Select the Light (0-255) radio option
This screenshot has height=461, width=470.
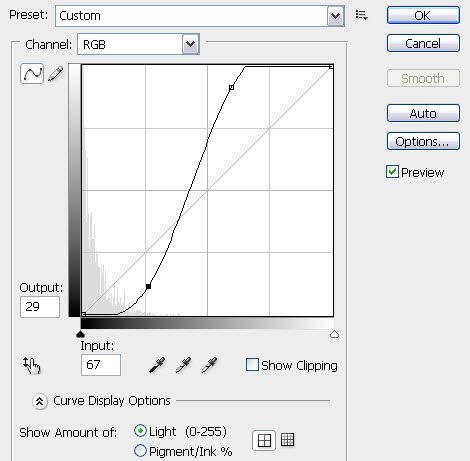(140, 431)
